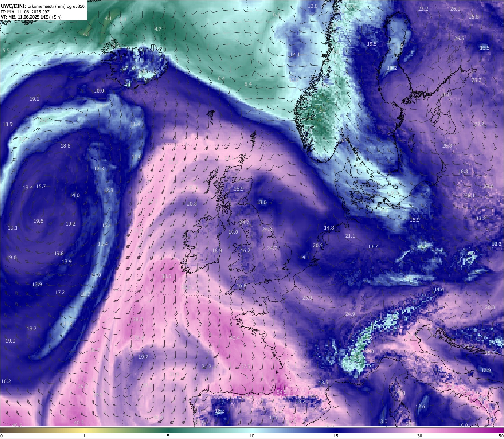This screenshot has height=439, width=504.
Task: Select the 19.6 value at the cyclone centre
Action: [x=38, y=221]
